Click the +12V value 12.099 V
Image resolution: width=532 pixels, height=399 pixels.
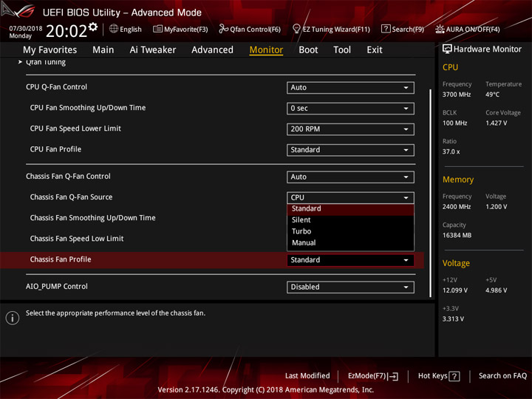coord(454,291)
